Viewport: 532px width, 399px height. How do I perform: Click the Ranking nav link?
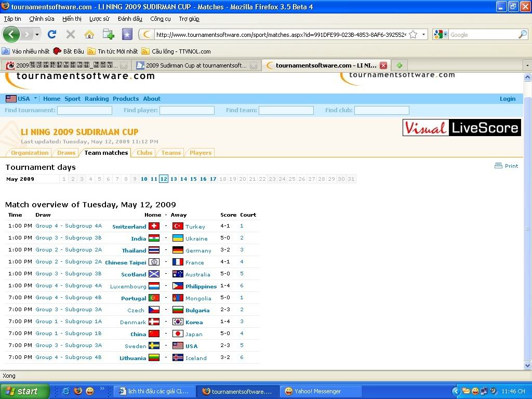(x=97, y=99)
